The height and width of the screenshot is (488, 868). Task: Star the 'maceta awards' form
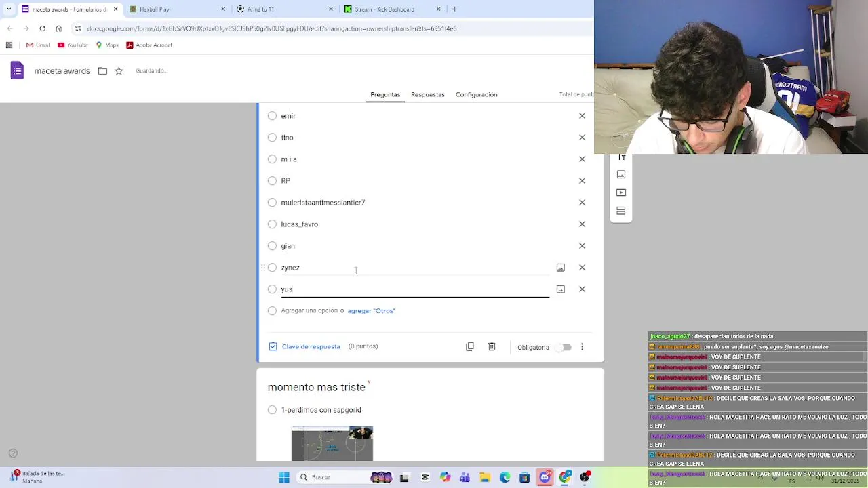click(119, 70)
